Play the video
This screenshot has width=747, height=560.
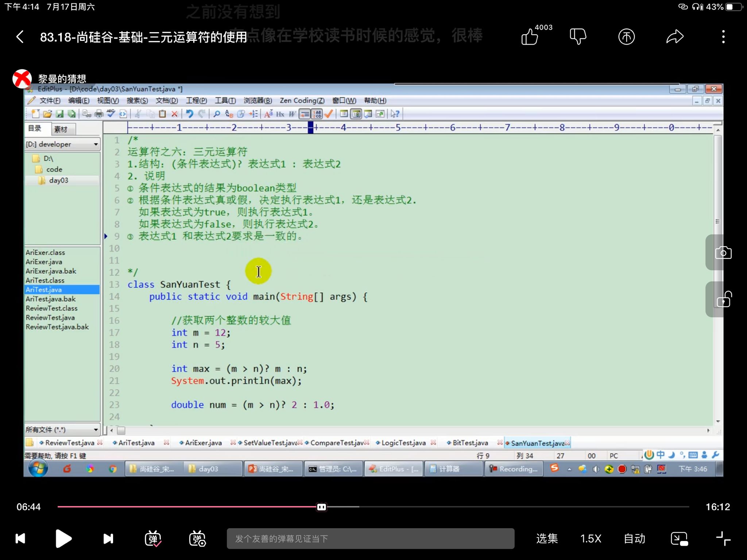[63, 538]
